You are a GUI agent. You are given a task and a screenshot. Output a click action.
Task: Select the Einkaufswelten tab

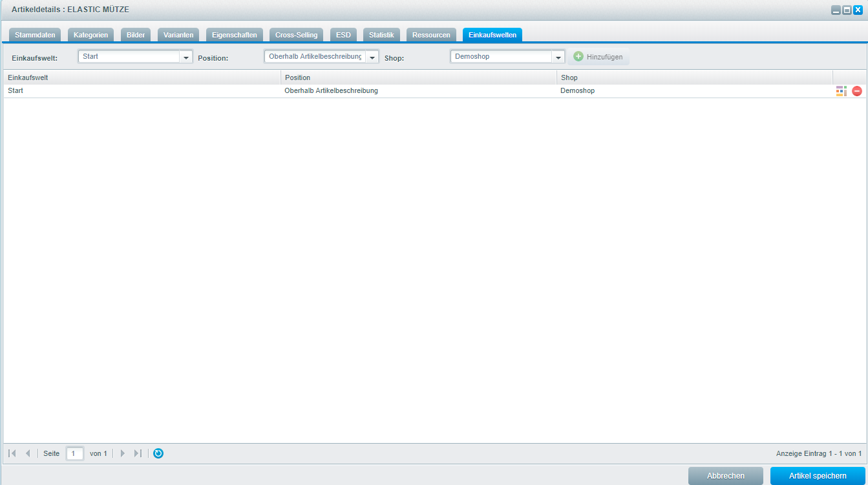point(492,35)
